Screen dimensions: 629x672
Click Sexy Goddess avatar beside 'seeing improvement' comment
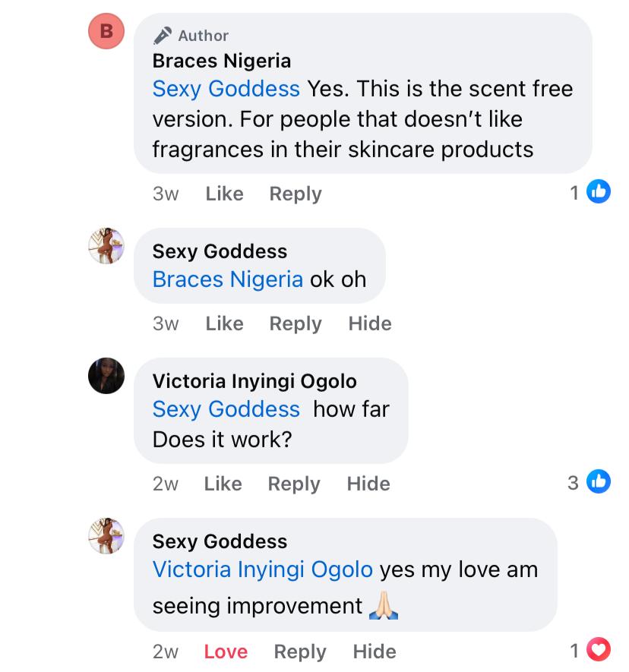[106, 536]
